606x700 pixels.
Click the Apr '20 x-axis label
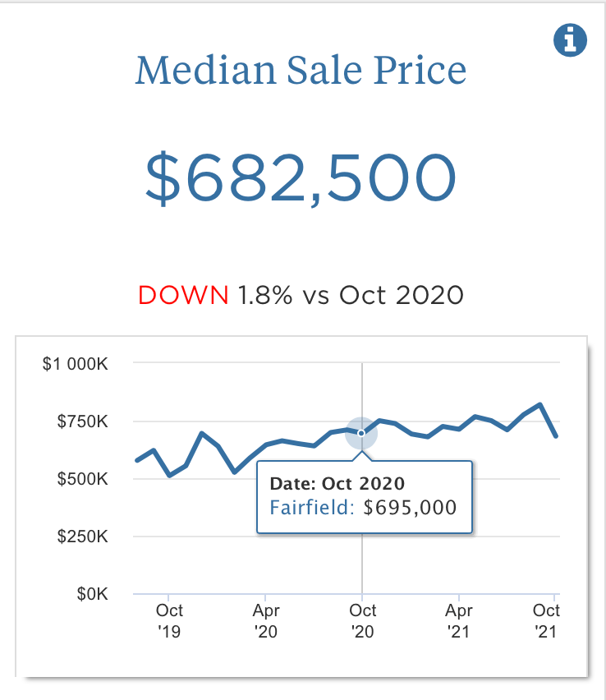(266, 621)
